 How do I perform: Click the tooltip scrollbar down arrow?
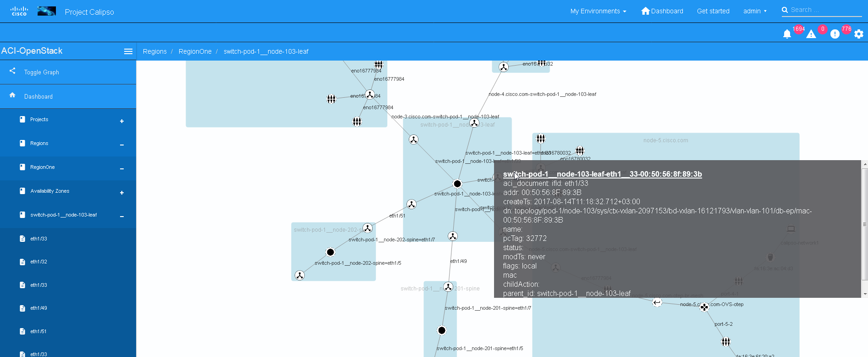[x=864, y=294]
